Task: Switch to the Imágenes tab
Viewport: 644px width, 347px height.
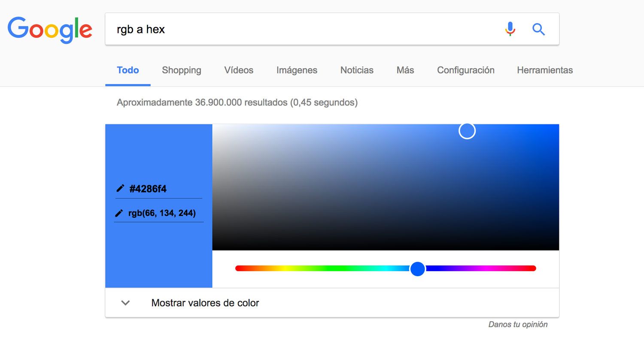Action: point(297,70)
